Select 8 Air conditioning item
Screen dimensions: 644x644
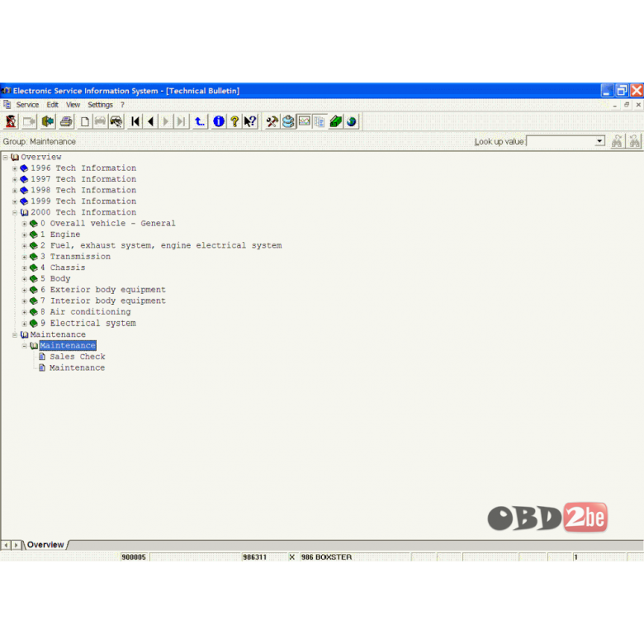[85, 312]
